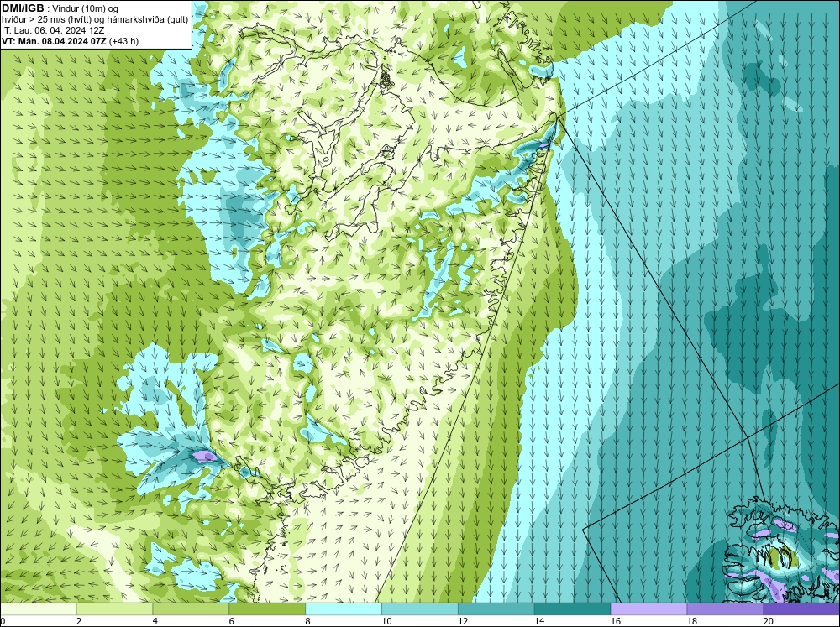The image size is (840, 627).
Task: Click the "IT: Lau. 06. 04. 2024 12Z" line
Action: (53, 30)
